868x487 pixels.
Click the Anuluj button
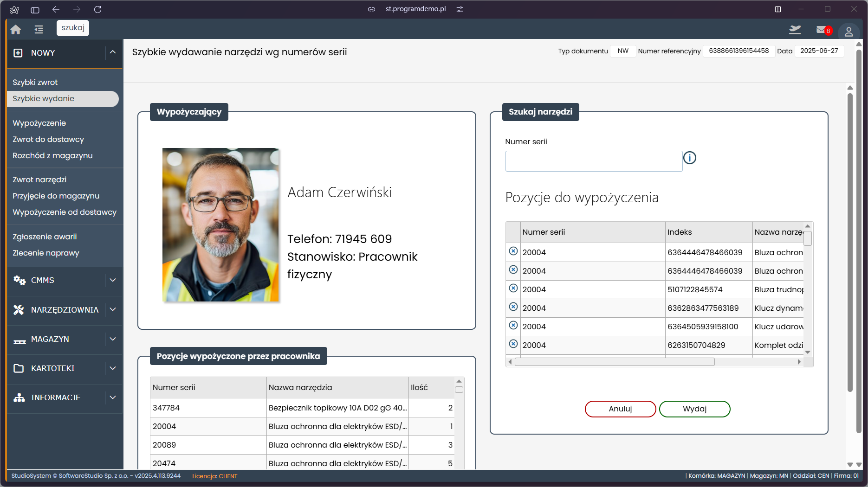point(620,409)
